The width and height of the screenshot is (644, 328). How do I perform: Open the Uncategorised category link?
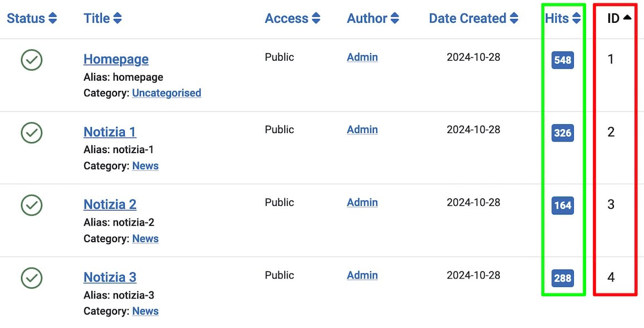click(x=167, y=93)
